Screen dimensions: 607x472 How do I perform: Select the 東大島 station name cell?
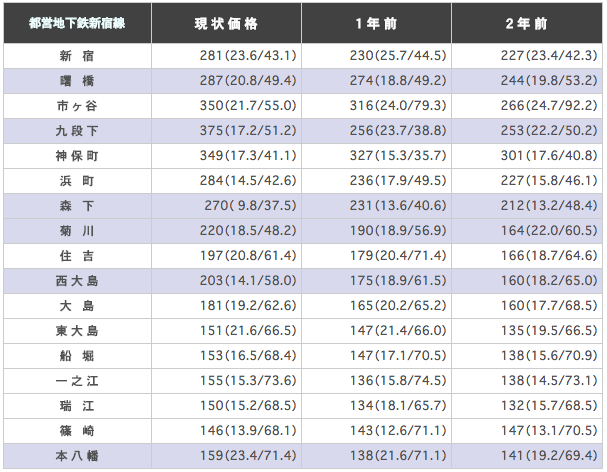[x=77, y=331]
